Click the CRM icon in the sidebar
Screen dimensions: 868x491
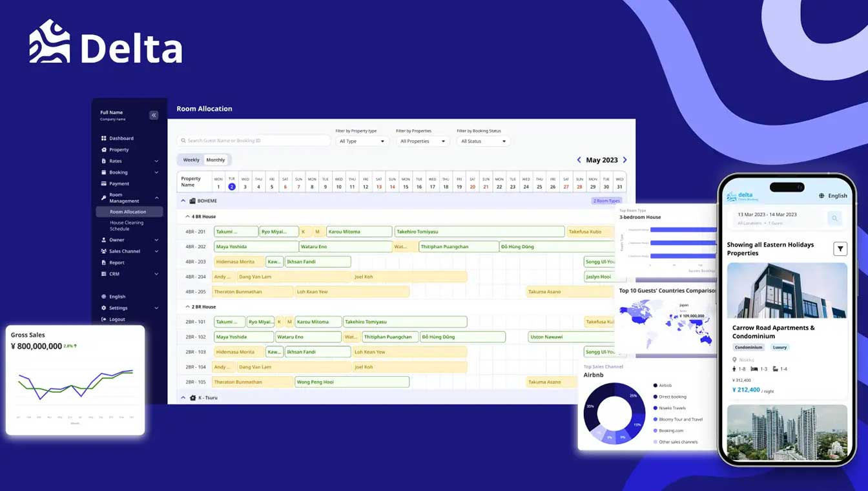click(103, 274)
